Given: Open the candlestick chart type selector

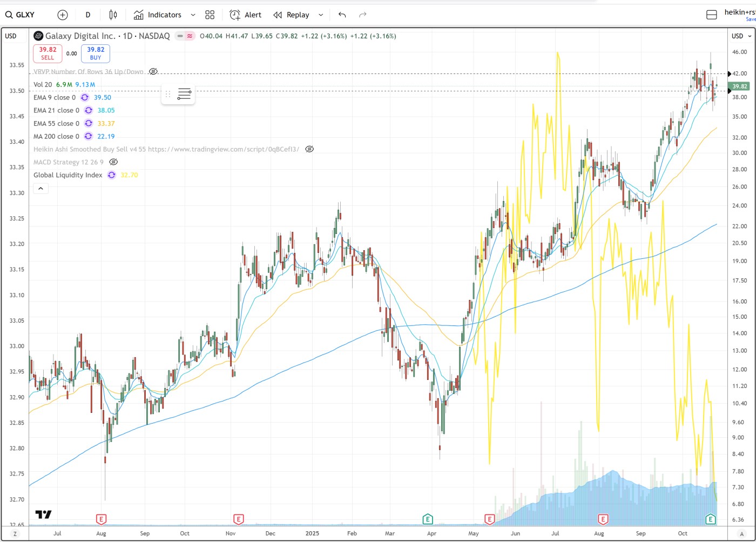Looking at the screenshot, I should pyautogui.click(x=113, y=15).
